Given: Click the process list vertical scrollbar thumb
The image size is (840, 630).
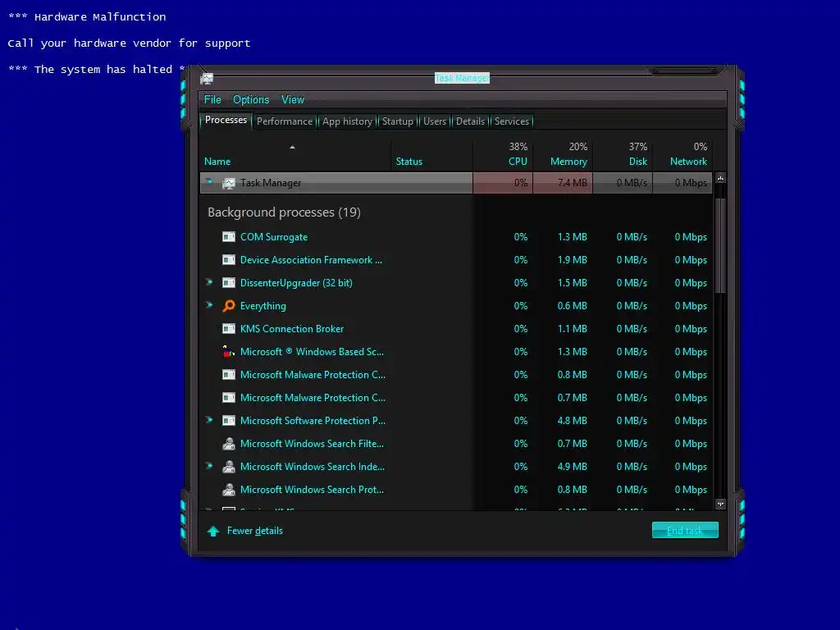Looking at the screenshot, I should (720, 245).
